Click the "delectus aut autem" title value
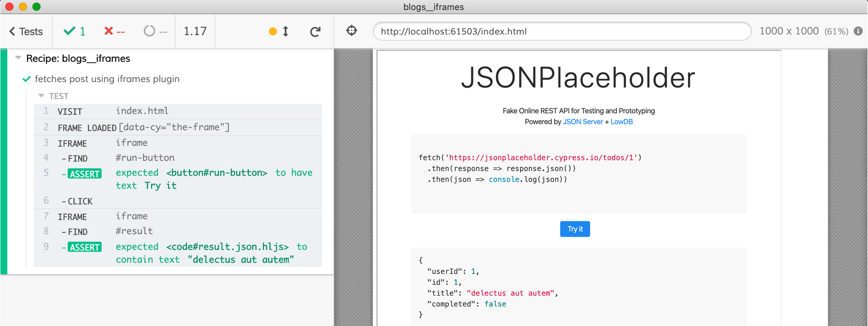868x326 pixels. click(x=510, y=293)
